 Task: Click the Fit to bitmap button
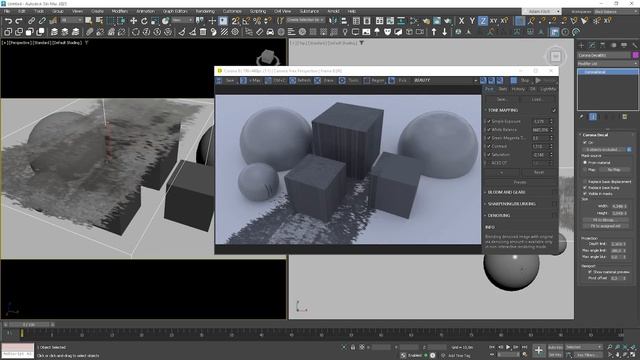[605, 220]
